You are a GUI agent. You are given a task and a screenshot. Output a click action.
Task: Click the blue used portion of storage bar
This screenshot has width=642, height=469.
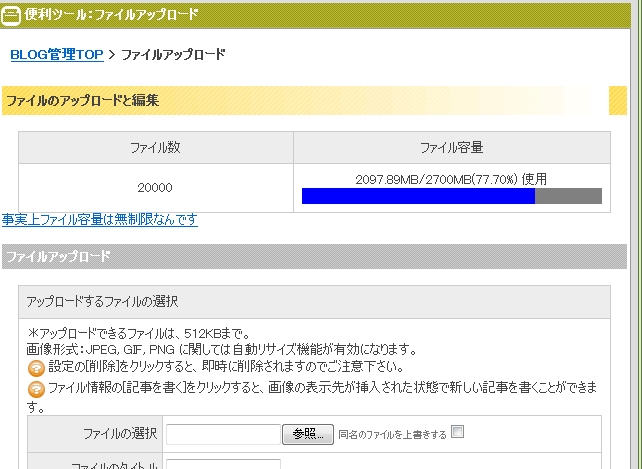click(418, 196)
